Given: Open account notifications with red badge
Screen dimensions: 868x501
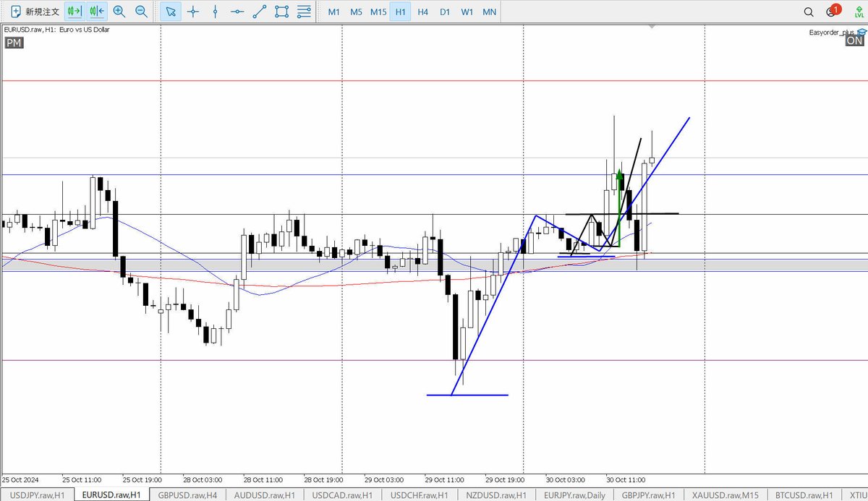Looking at the screenshot, I should point(833,12).
